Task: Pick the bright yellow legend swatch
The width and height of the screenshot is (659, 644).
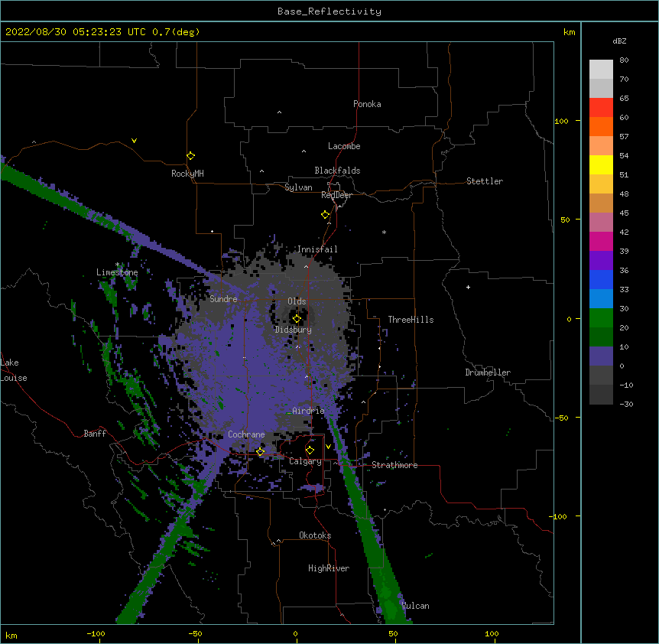Action: (x=601, y=164)
